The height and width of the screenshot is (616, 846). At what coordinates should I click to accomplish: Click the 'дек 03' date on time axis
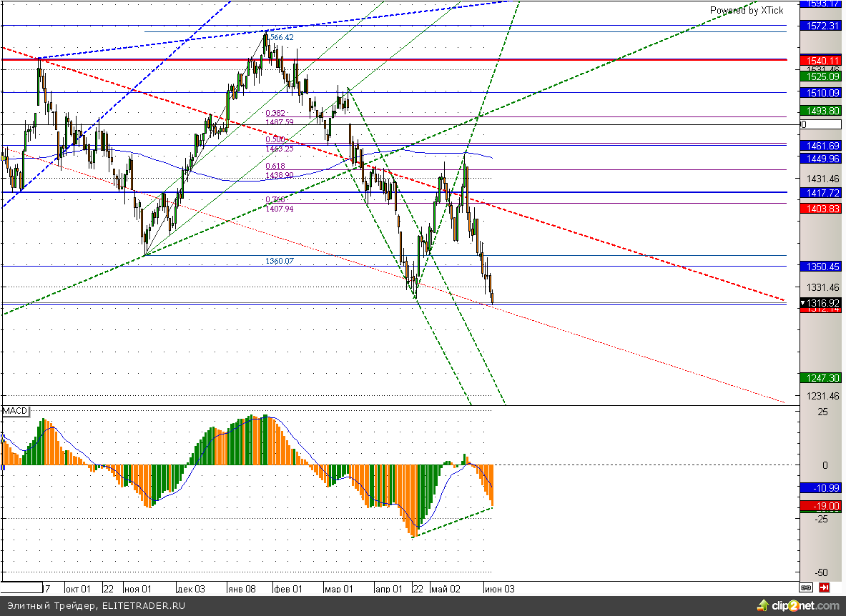tap(191, 590)
